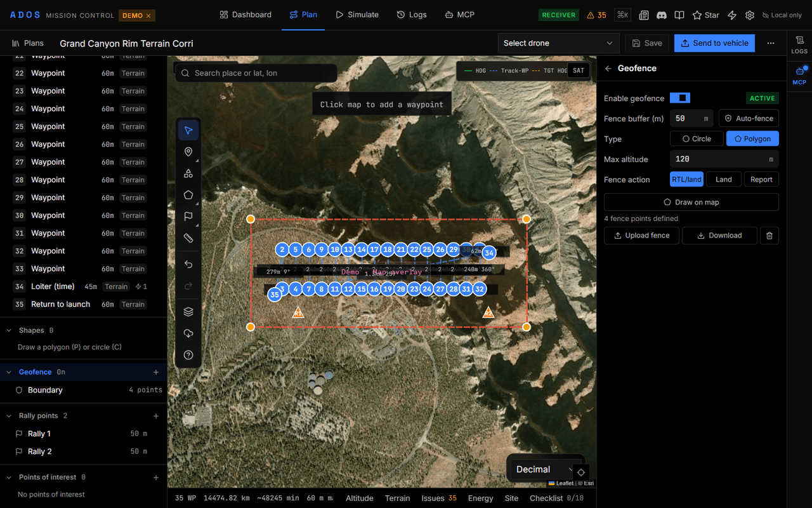Open the Select drone dropdown
Screen dimensions: 812x508
pos(559,43)
